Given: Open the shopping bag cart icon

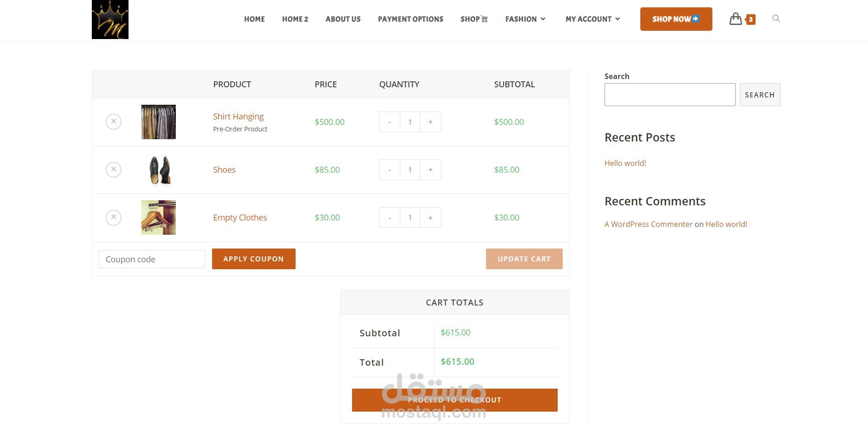Looking at the screenshot, I should (x=735, y=19).
